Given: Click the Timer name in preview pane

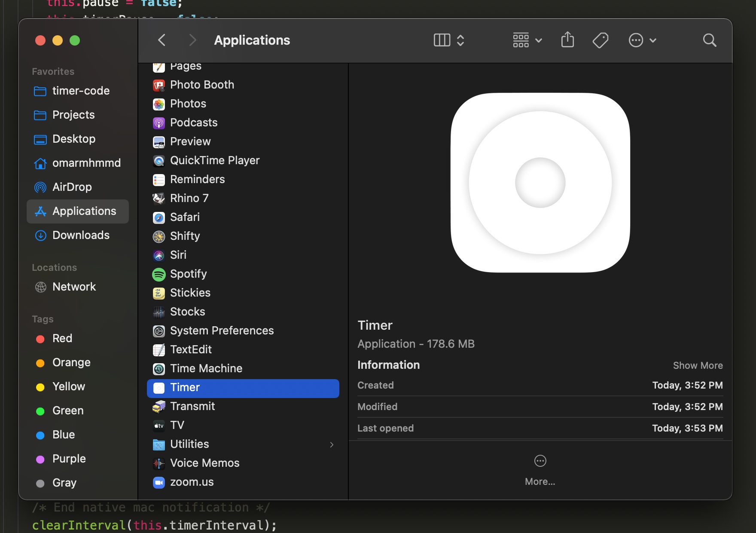Looking at the screenshot, I should point(375,325).
